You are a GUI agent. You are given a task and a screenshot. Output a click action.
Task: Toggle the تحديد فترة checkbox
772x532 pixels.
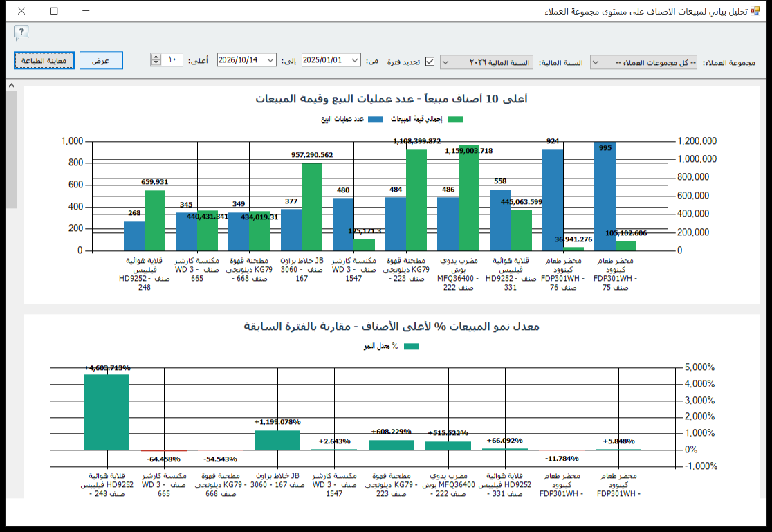click(x=430, y=62)
